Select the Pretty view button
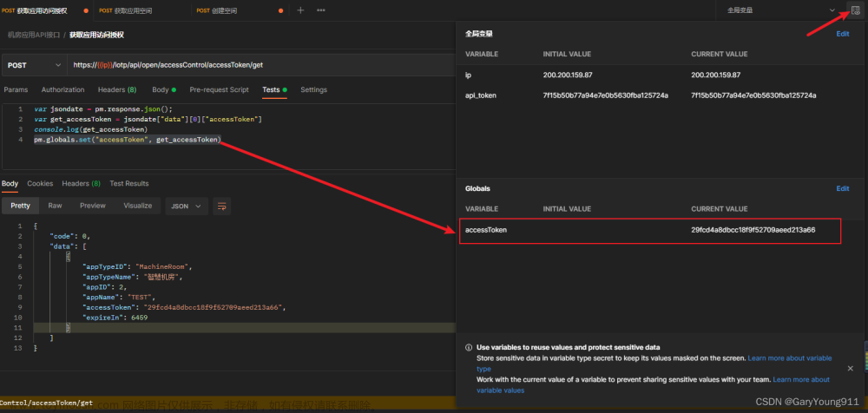This screenshot has height=413, width=868. tap(21, 206)
